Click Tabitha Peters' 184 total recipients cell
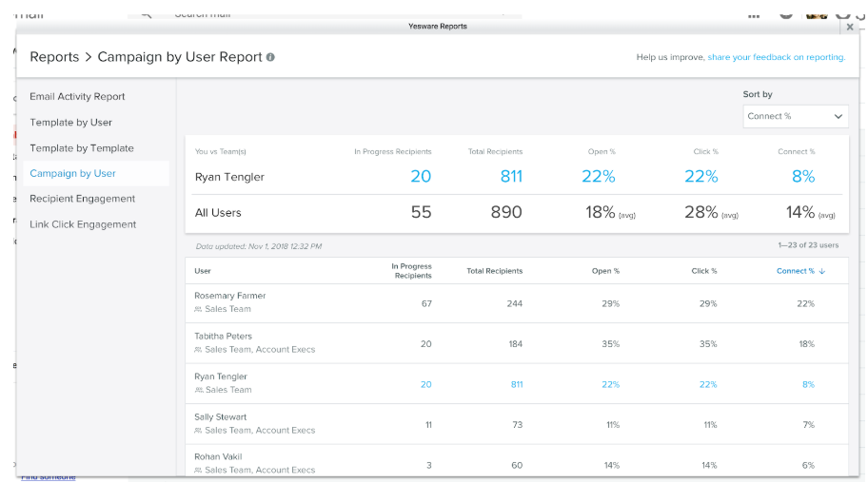868x483 pixels. [516, 343]
